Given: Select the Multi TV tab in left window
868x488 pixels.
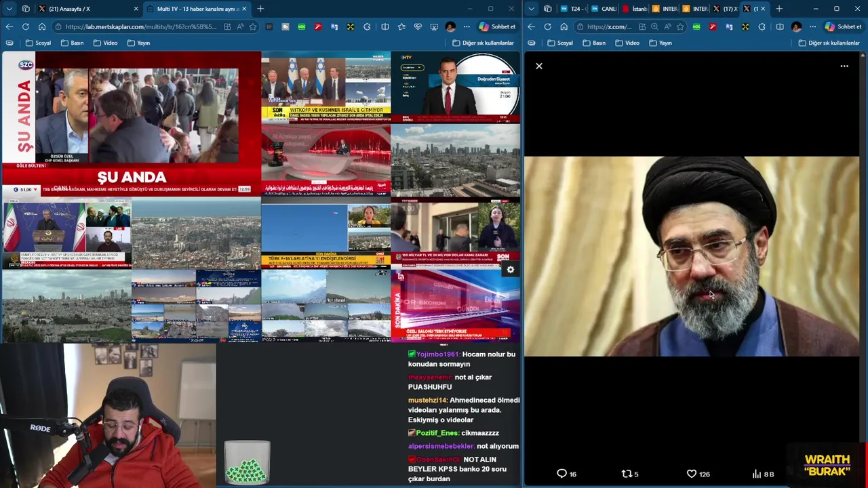Looking at the screenshot, I should point(197,9).
